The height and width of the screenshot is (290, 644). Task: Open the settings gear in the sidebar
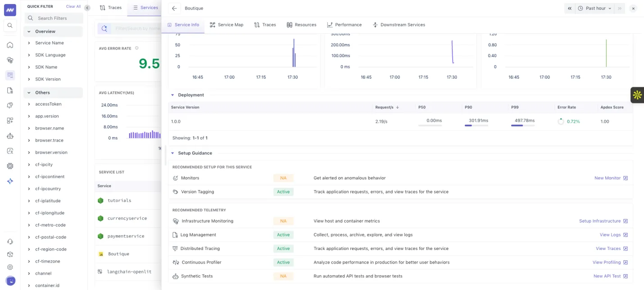click(10, 267)
